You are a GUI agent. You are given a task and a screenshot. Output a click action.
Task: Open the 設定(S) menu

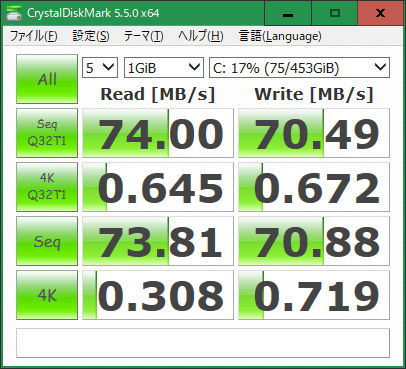(x=91, y=36)
